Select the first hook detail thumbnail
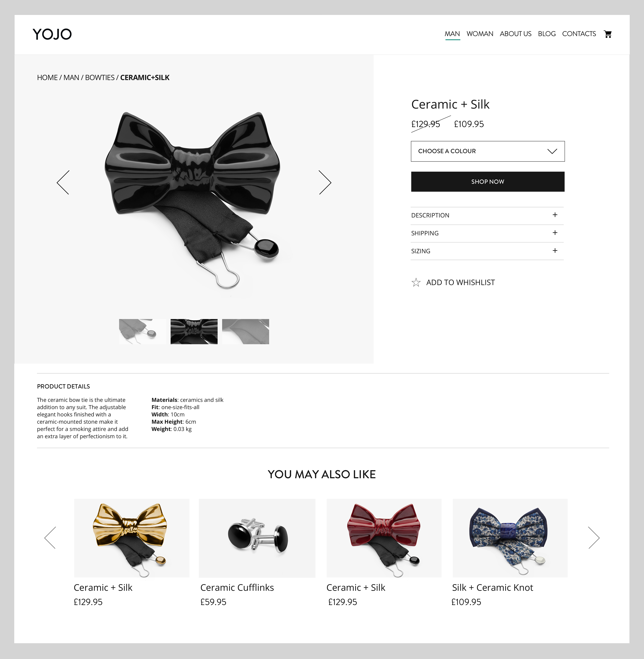 click(142, 332)
